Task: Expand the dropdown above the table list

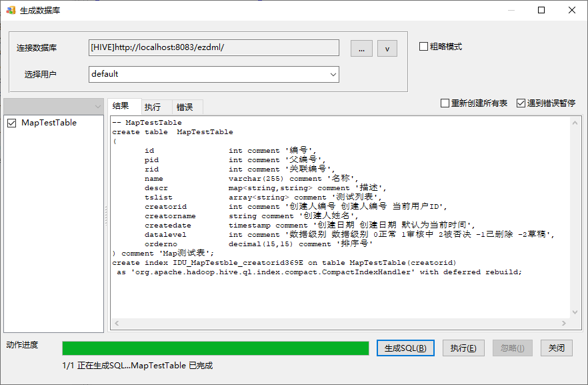Action: [53, 107]
